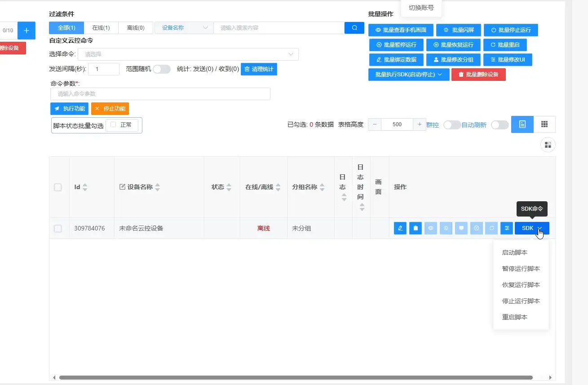The width and height of the screenshot is (588, 385).
Task: Turn on the 自动刷新 auto-refresh toggle
Action: pos(500,125)
